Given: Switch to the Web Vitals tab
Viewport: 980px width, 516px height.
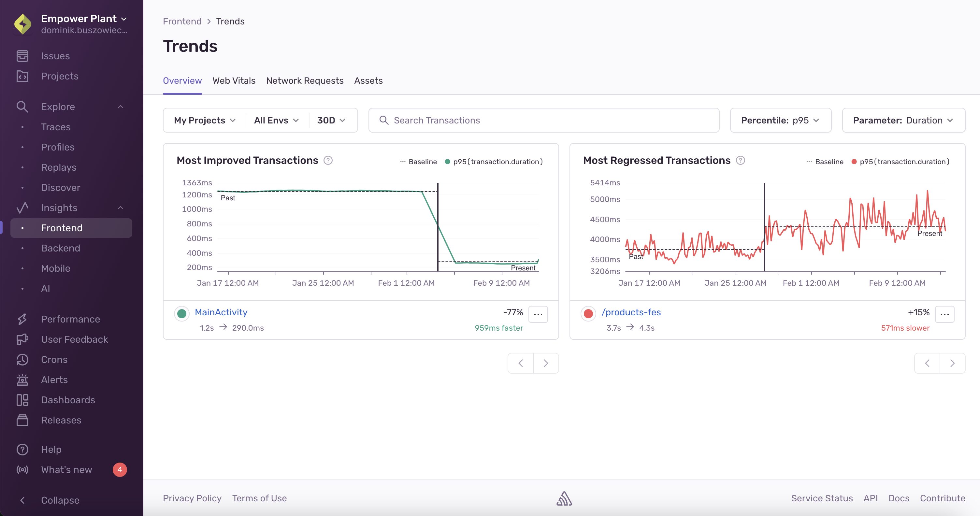Looking at the screenshot, I should (x=234, y=80).
